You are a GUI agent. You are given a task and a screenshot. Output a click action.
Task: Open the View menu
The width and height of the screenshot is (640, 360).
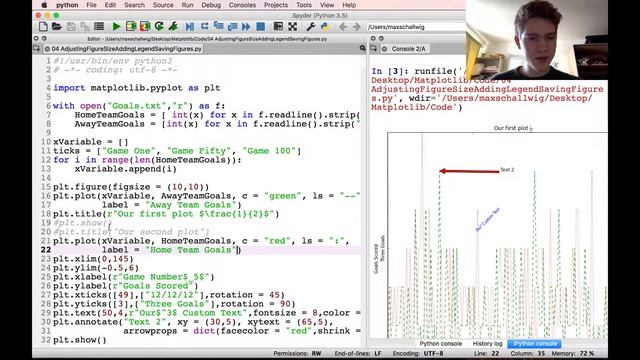(x=327, y=5)
